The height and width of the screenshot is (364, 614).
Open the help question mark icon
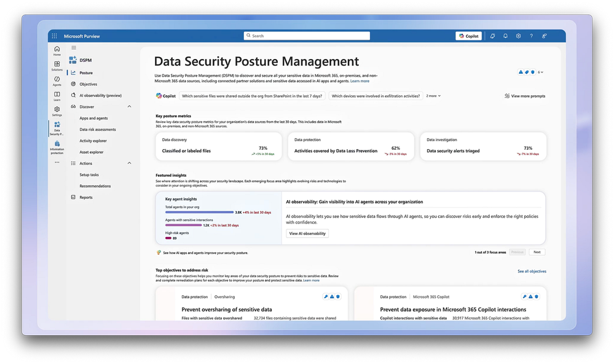pos(532,36)
